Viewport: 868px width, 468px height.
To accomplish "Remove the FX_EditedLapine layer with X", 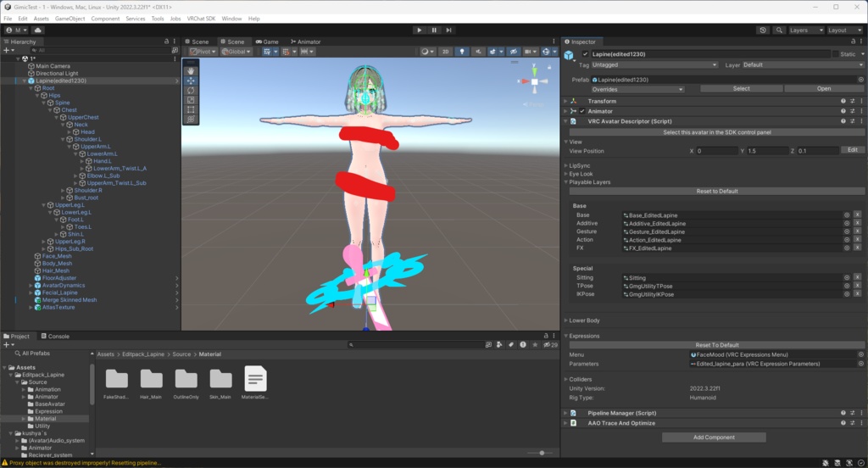I will pyautogui.click(x=857, y=248).
